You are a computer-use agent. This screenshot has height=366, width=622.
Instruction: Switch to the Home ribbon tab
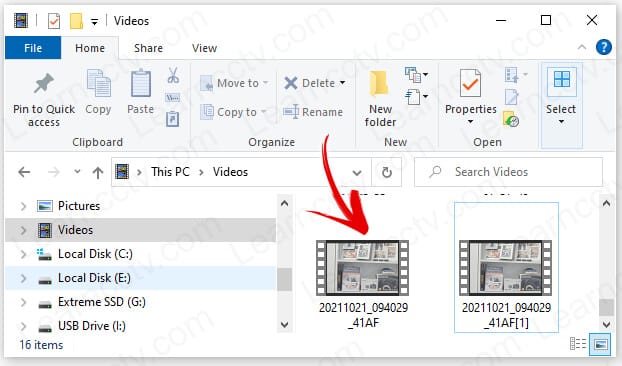(x=90, y=48)
